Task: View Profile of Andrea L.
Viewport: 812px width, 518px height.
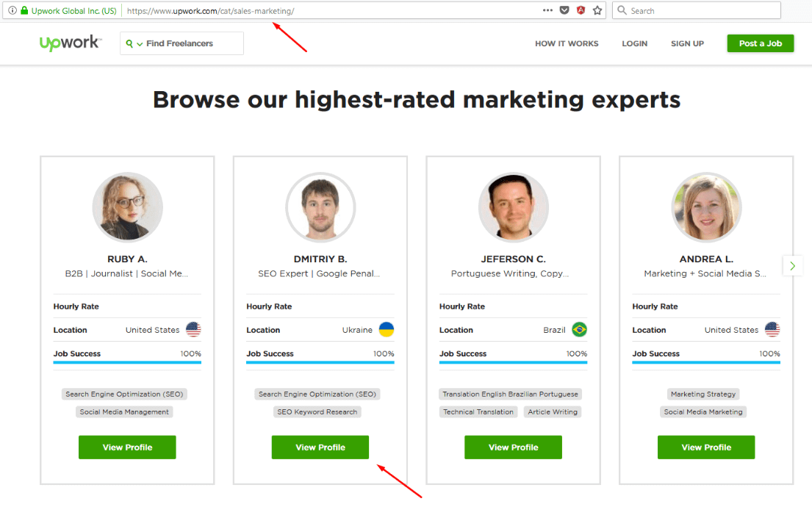Action: click(706, 447)
